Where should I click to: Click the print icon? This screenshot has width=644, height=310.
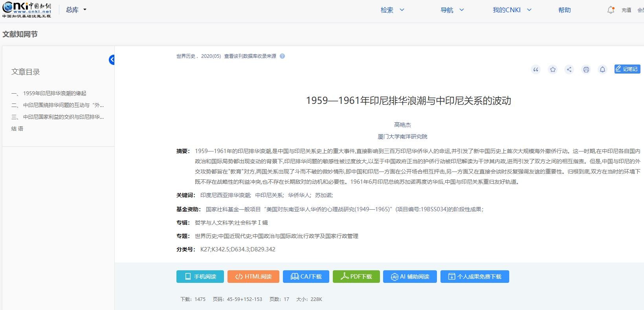586,70
